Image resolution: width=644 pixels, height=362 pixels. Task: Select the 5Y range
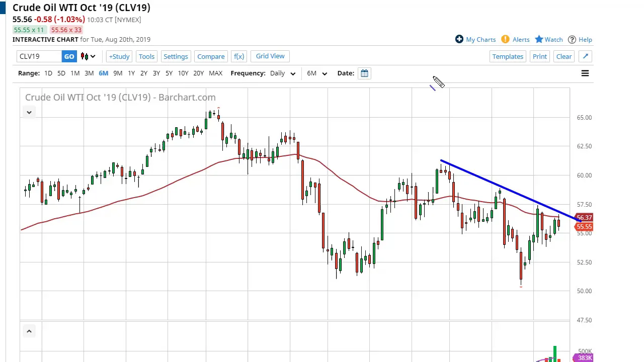[169, 73]
